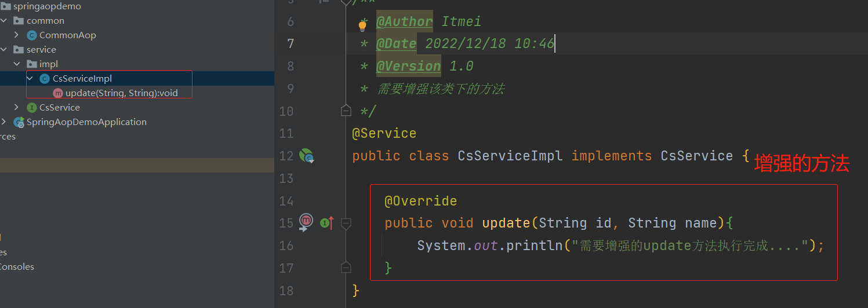
Task: Fold the update method at line 15
Action: coord(346,223)
